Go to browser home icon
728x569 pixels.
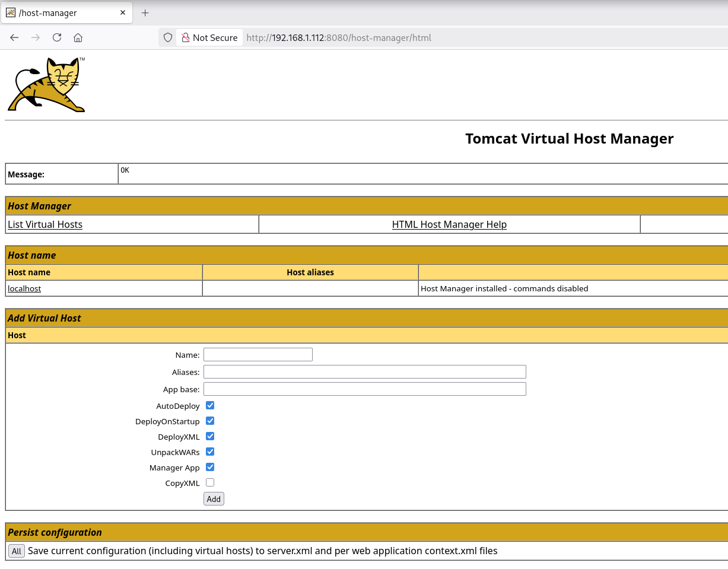point(78,37)
